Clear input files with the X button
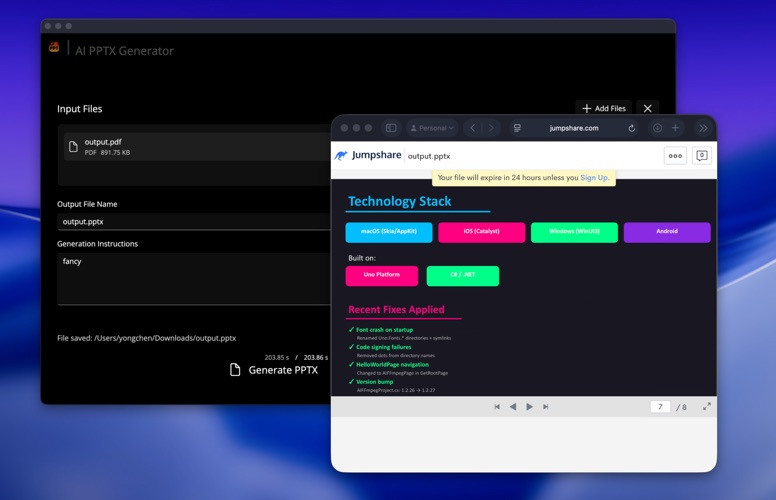776x500 pixels. (647, 108)
